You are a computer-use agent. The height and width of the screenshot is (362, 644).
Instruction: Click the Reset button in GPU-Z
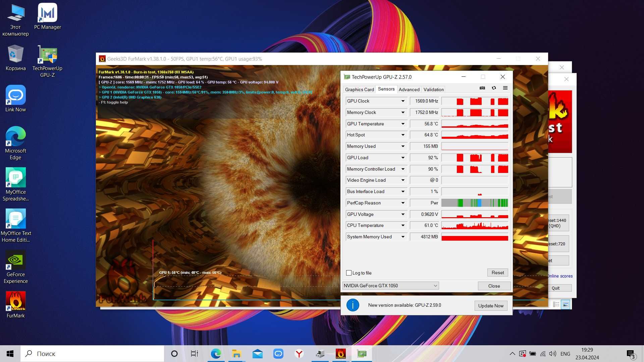click(x=498, y=273)
